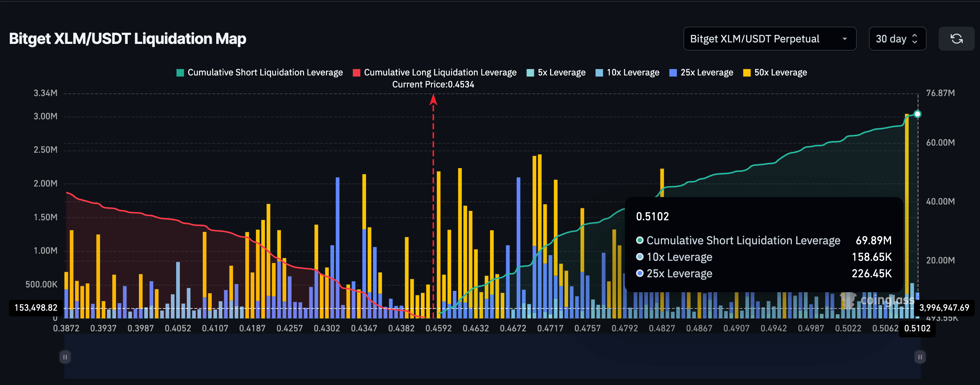
Task: Click the 40.00M right axis label
Action: pos(941,202)
